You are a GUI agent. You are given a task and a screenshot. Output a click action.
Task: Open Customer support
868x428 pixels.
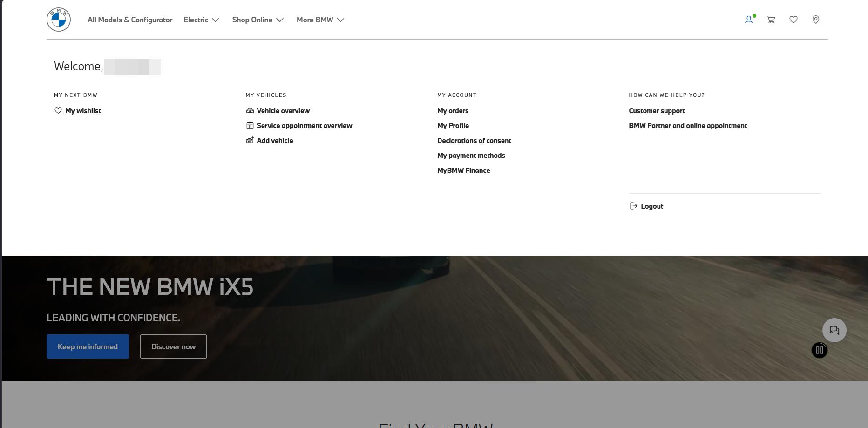[657, 110]
